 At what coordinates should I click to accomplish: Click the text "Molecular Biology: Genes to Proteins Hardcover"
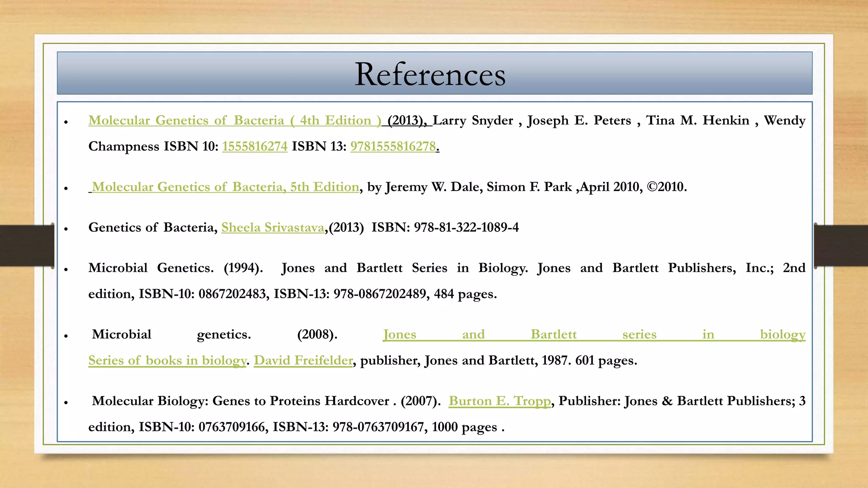tap(240, 401)
